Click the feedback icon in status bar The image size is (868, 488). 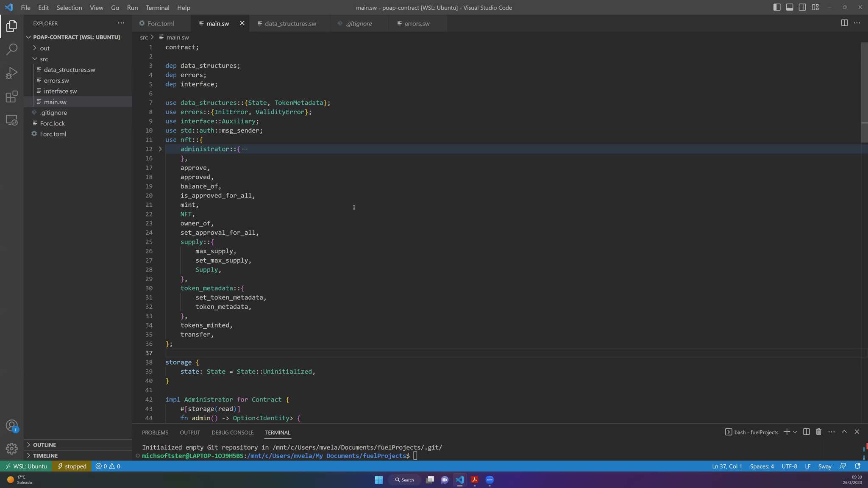[x=843, y=466]
